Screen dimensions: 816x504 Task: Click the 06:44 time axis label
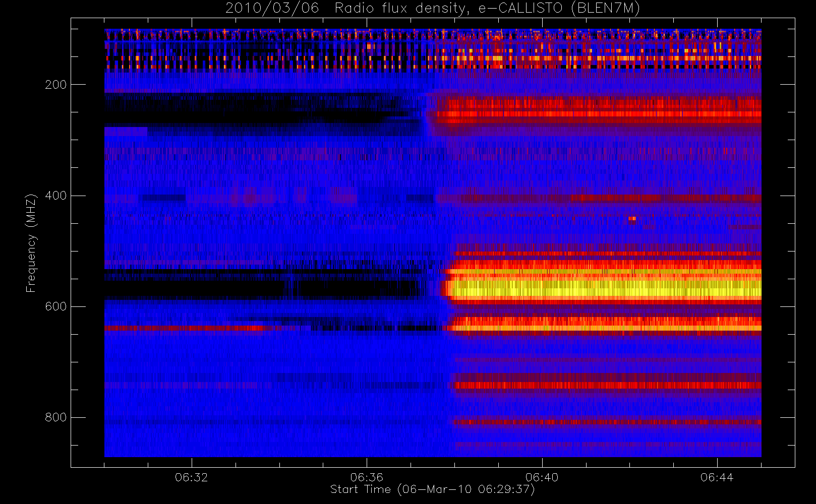tap(717, 477)
